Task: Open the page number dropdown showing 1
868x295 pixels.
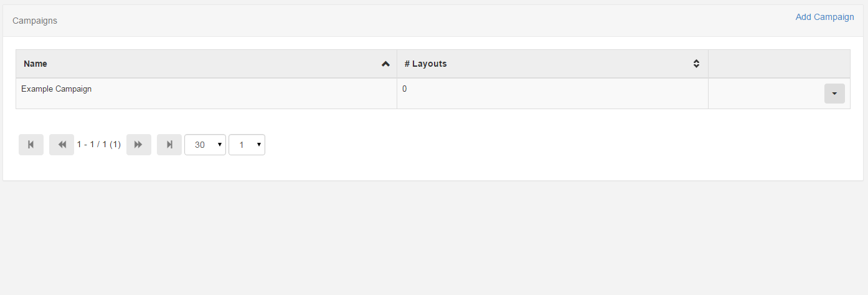Action: (x=247, y=145)
